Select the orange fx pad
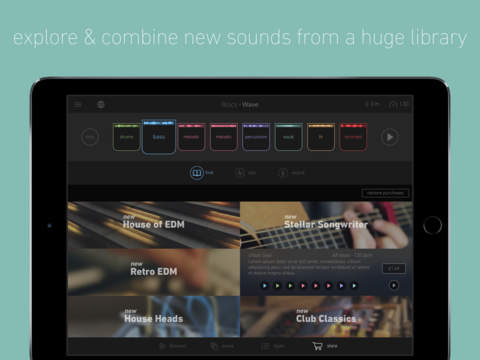 321,137
